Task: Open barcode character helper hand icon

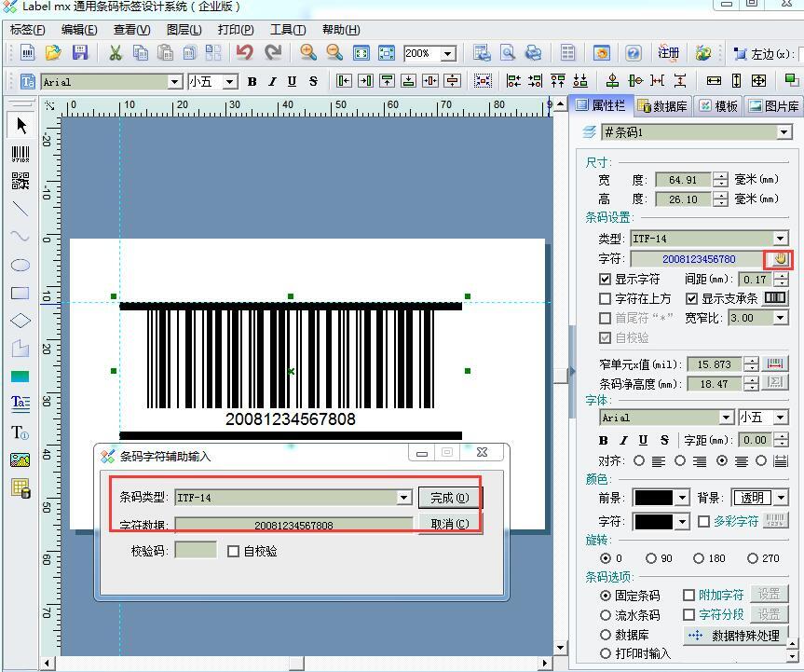Action: [x=779, y=259]
